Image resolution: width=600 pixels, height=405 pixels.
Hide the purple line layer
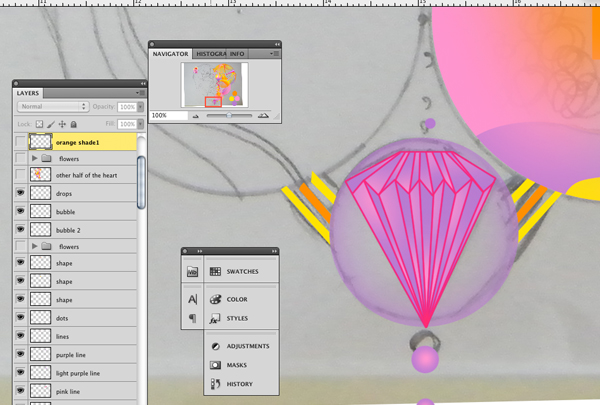tap(21, 354)
